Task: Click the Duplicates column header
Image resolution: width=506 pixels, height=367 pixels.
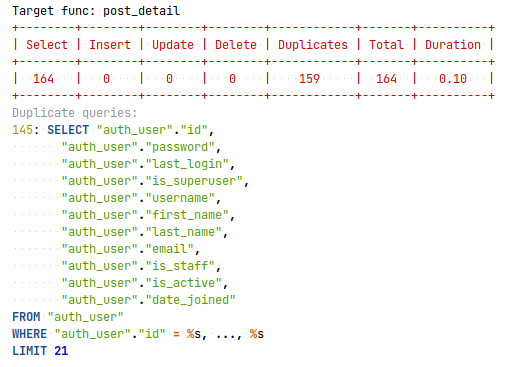Action: coord(313,45)
